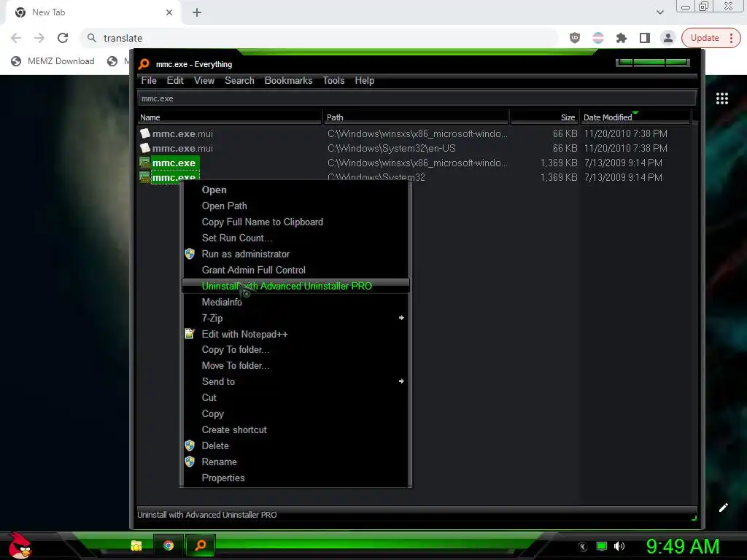Image resolution: width=747 pixels, height=560 pixels.
Task: Open Properties from the context menu
Action: pos(295,478)
